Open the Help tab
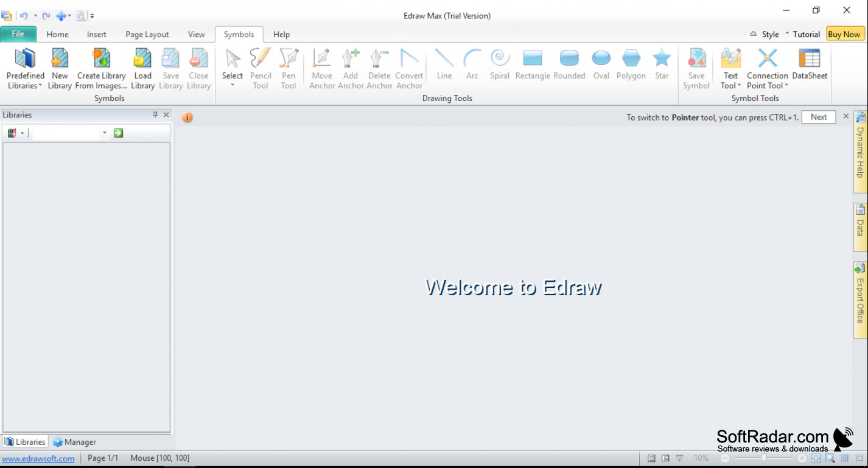 (x=281, y=34)
